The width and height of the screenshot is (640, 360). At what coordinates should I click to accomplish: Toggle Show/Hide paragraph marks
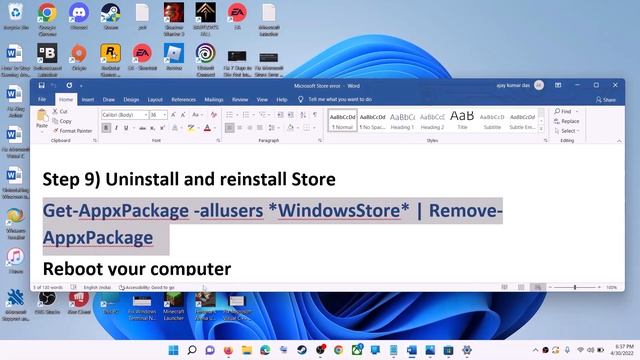click(315, 115)
